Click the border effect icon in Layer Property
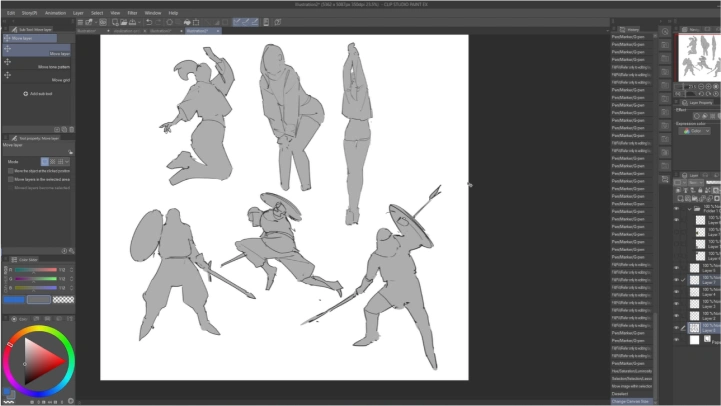The image size is (721, 406). pos(697,116)
